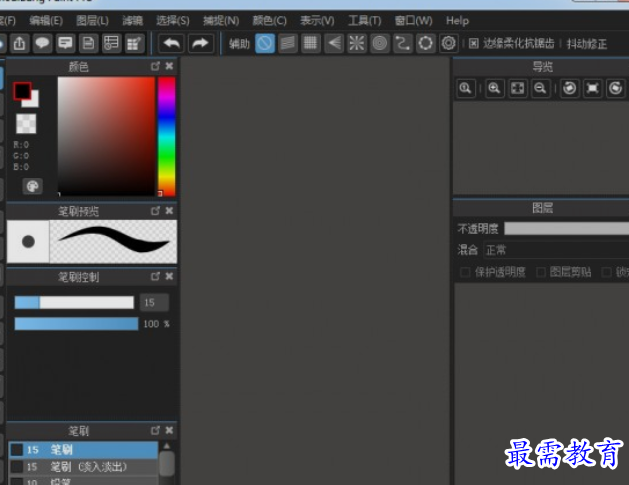629x485 pixels.
Task: Select the 15 笔刷 brush entry
Action: (83, 450)
